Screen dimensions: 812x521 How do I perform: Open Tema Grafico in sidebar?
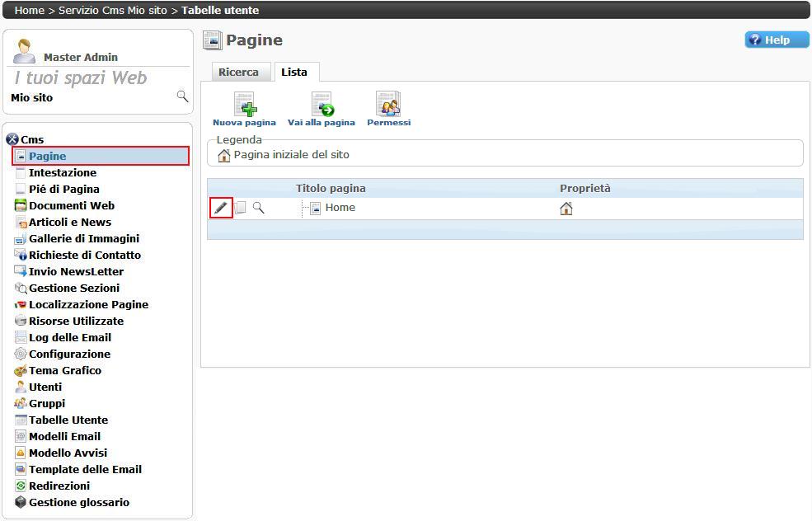(65, 370)
